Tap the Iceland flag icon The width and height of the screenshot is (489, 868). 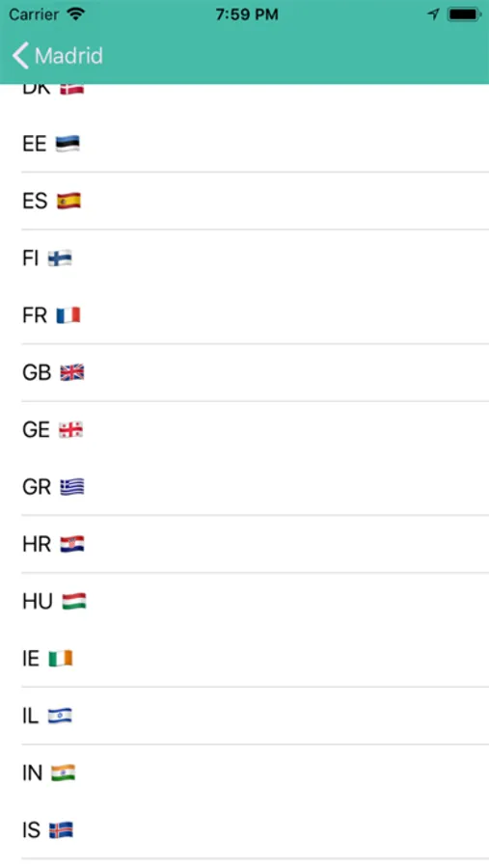pos(61,830)
